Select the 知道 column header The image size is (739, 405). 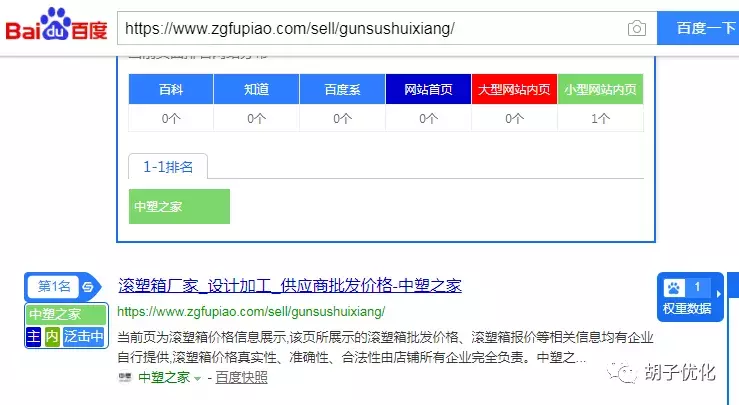(256, 89)
